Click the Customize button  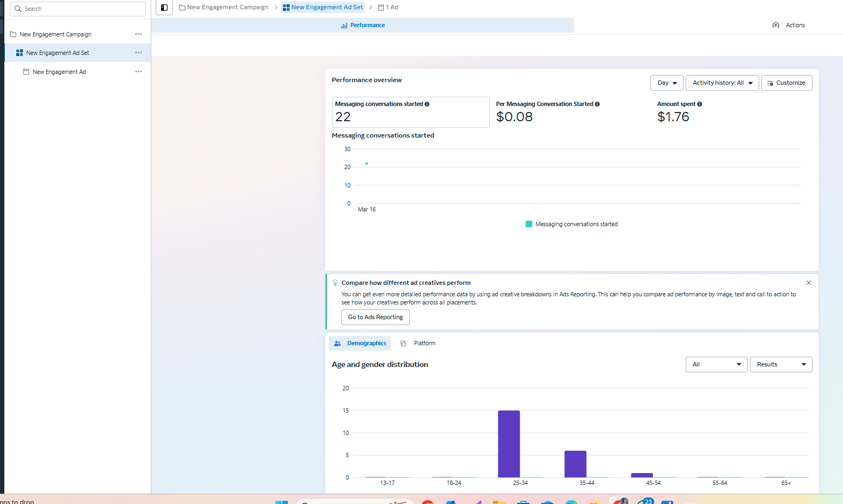(x=786, y=83)
